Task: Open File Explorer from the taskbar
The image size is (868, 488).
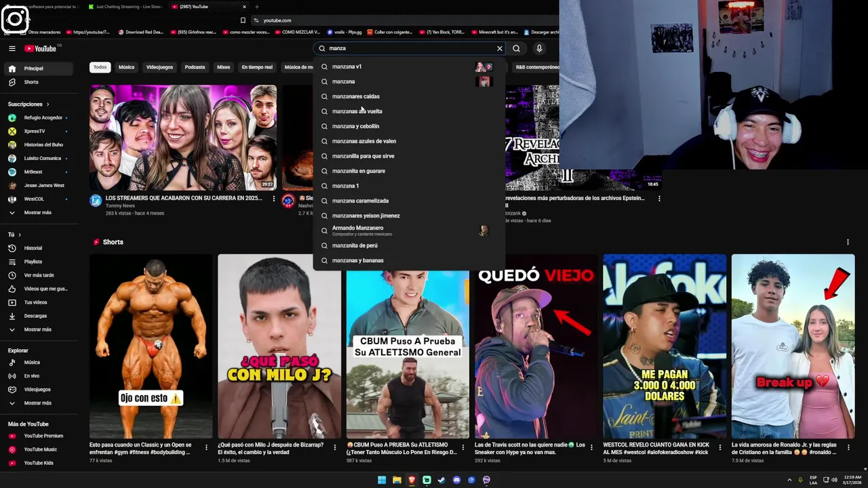Action: [x=397, y=480]
